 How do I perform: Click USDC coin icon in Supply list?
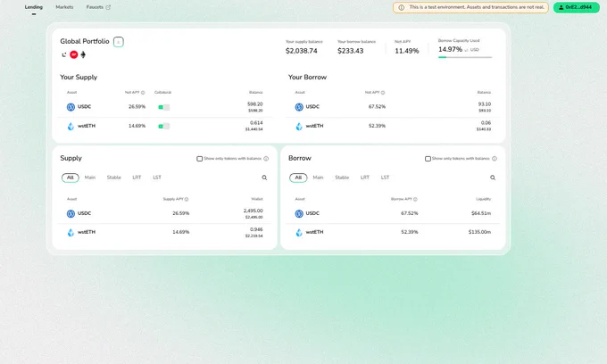pos(71,213)
